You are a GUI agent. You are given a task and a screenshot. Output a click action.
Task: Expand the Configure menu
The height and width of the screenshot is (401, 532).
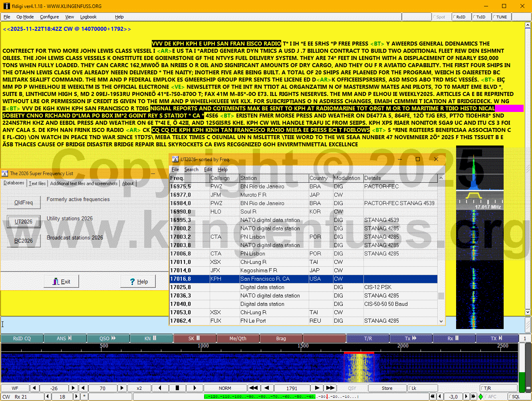coord(50,17)
